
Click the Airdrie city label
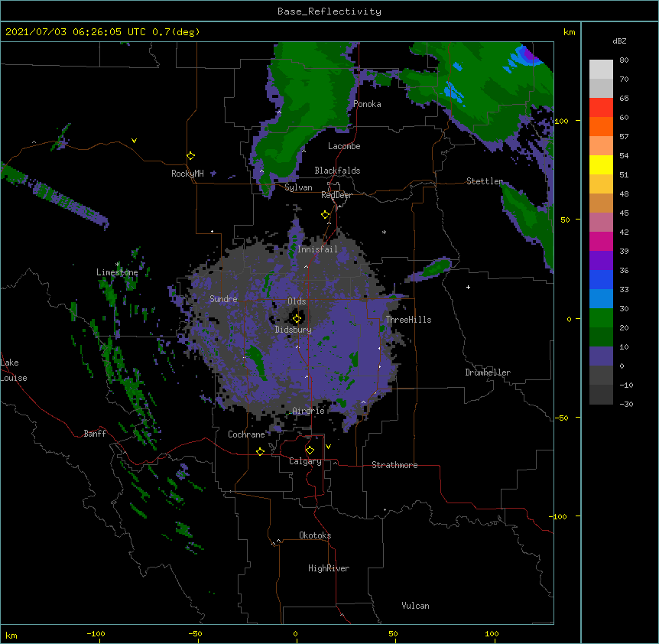tap(309, 411)
